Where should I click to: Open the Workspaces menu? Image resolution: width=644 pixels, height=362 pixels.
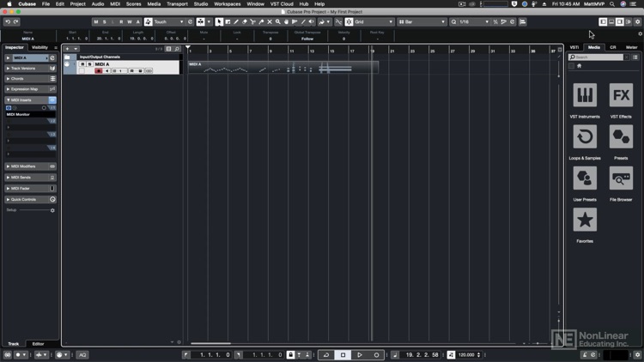point(228,3)
